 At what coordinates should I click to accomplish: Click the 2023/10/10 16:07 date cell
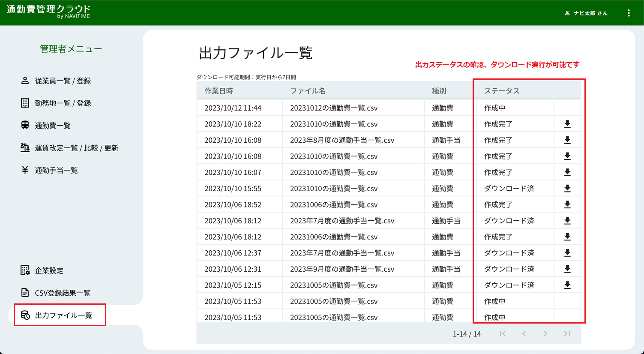pos(233,172)
